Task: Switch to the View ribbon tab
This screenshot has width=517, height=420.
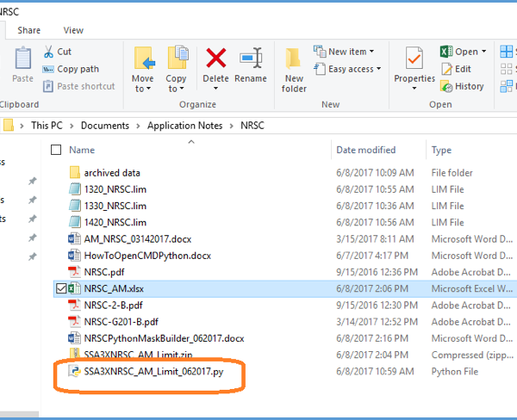Action: click(73, 30)
